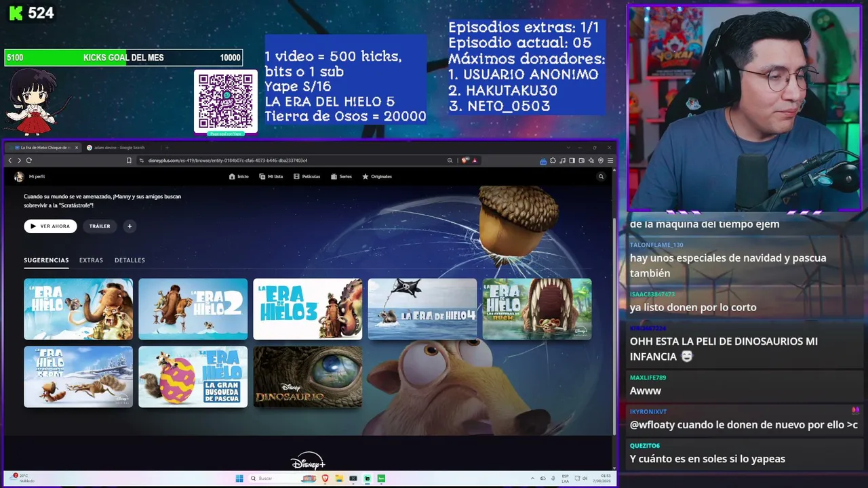Click chat username IKYRONIXVT
The image size is (868, 488).
648,411
